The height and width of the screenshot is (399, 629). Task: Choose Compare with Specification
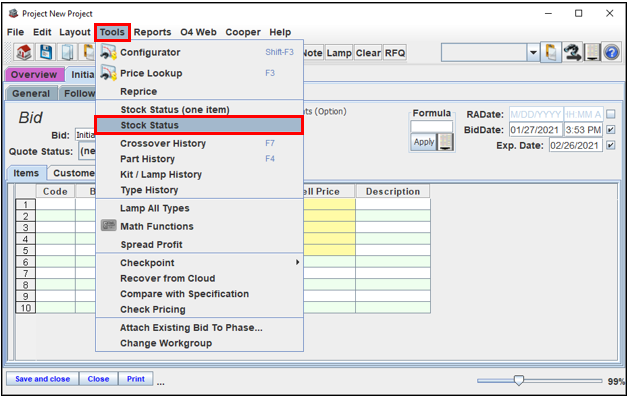pos(199,294)
